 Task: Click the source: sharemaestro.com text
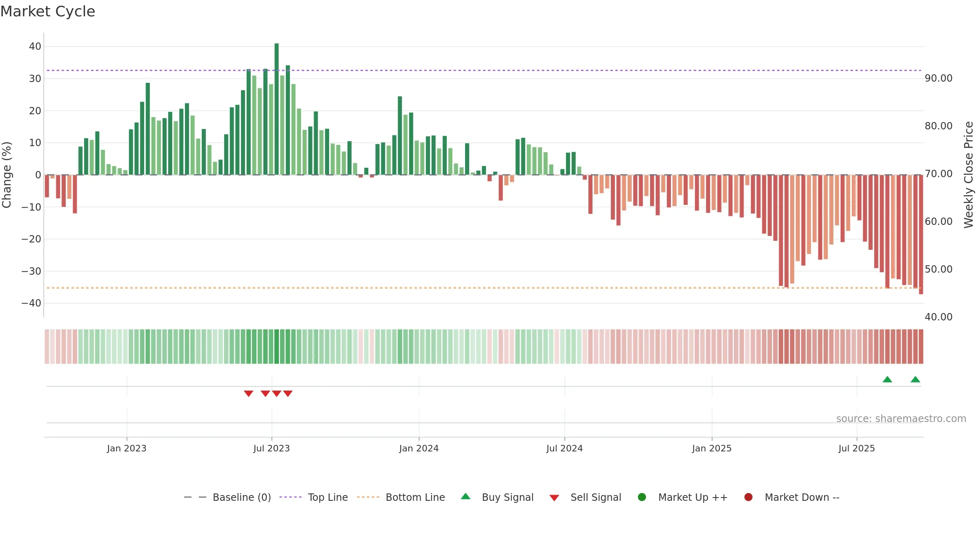(901, 418)
